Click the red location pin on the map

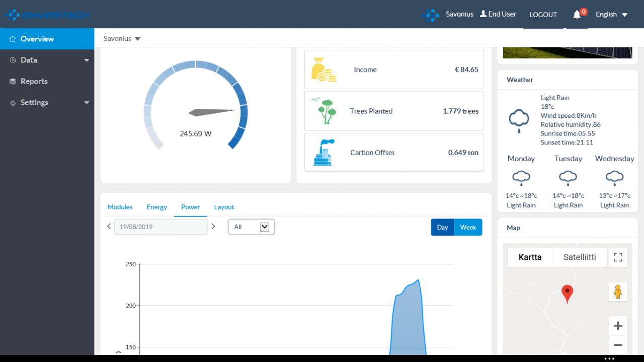[x=567, y=294]
